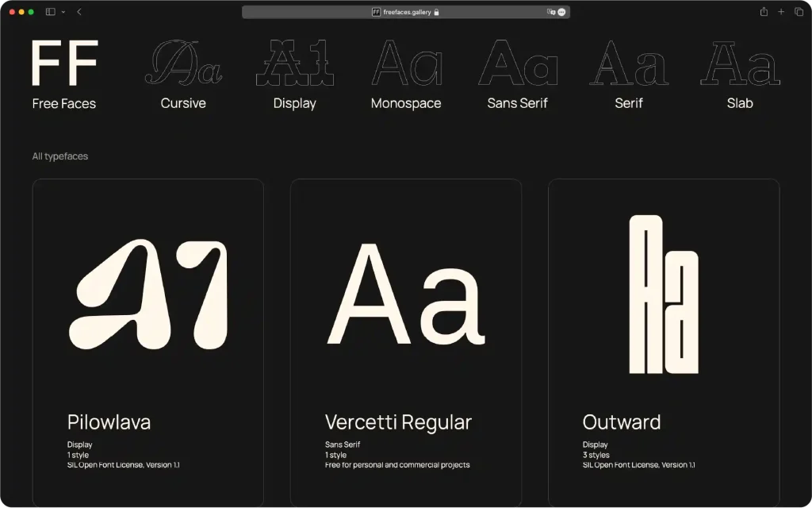Viewport: 812px width, 508px height.
Task: Click the Safari Share icon
Action: (764, 12)
